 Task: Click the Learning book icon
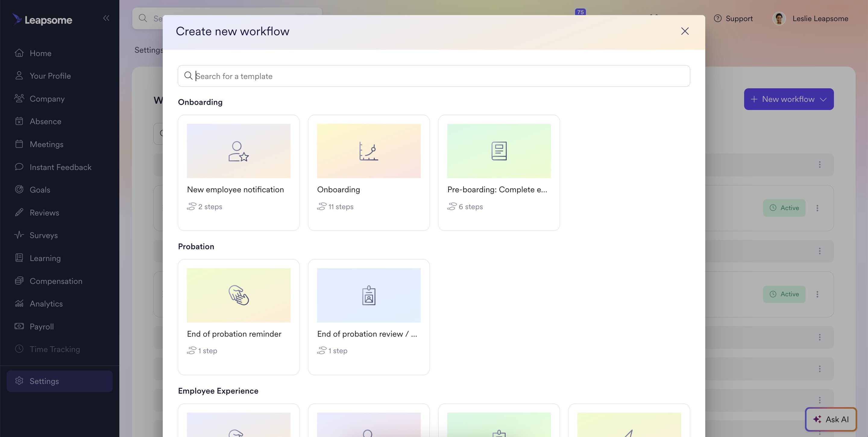pyautogui.click(x=19, y=258)
